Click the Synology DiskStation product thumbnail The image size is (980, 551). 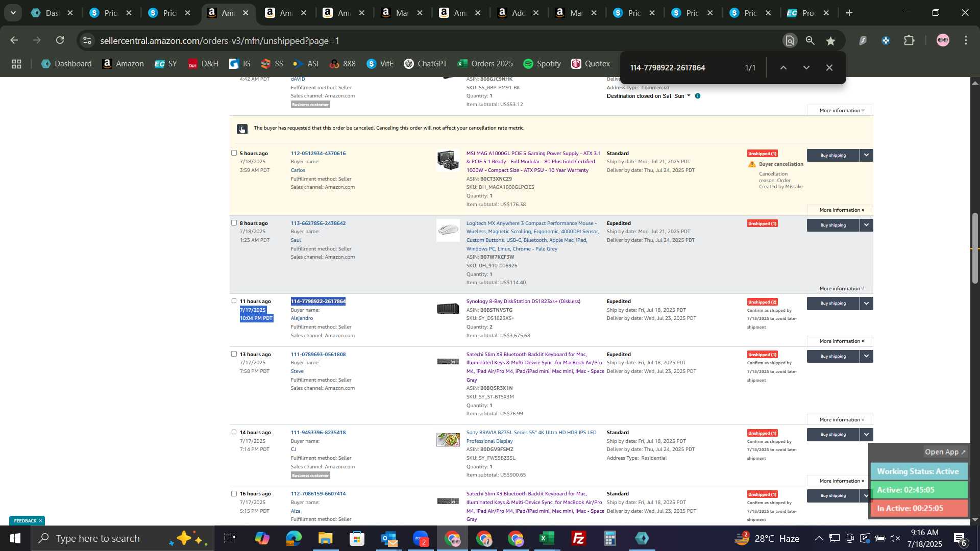[x=448, y=308]
